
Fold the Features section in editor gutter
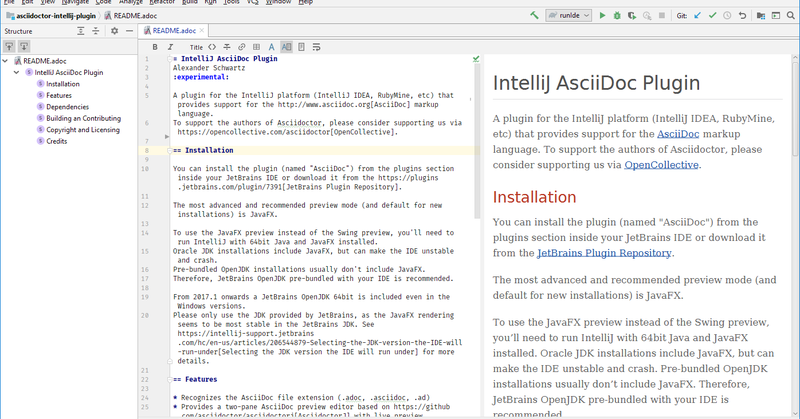coord(169,380)
